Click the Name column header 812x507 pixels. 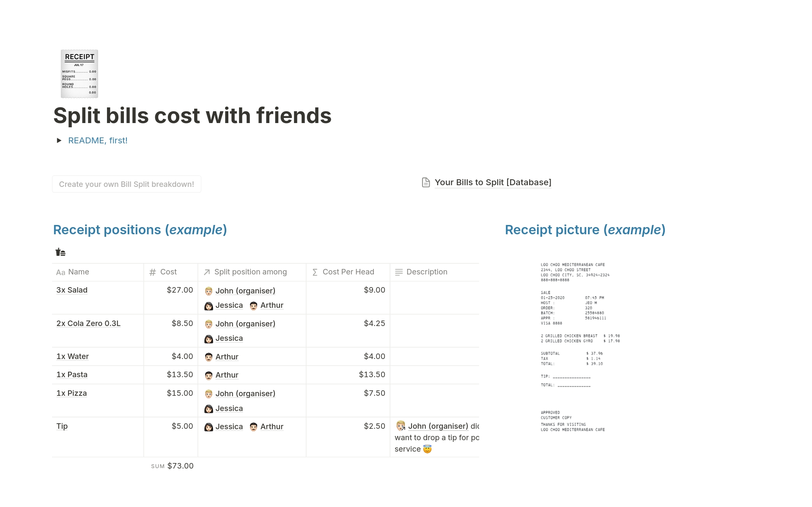tap(78, 272)
